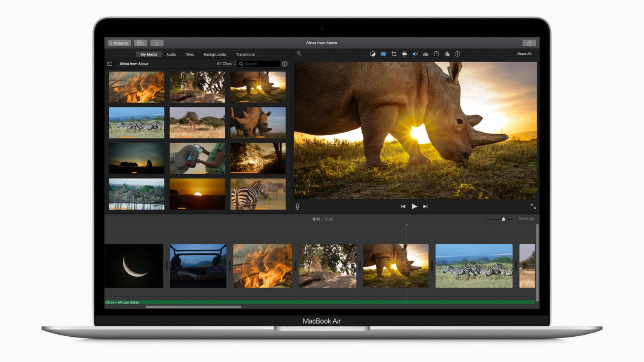644x362 pixels.
Task: Open clip filter and audio effects tool
Action: 447,54
